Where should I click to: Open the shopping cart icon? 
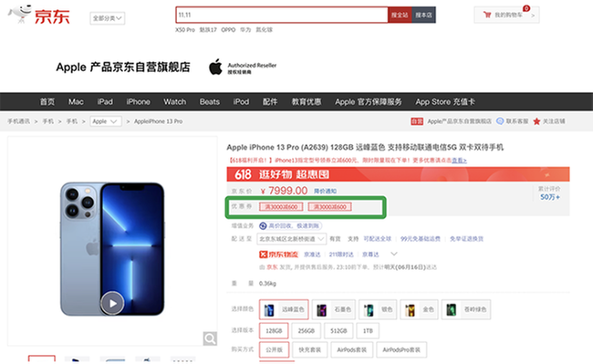tap(487, 15)
